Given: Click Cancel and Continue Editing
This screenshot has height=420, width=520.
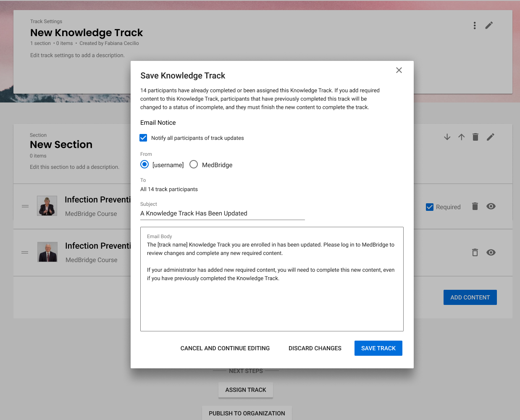Looking at the screenshot, I should [225, 348].
